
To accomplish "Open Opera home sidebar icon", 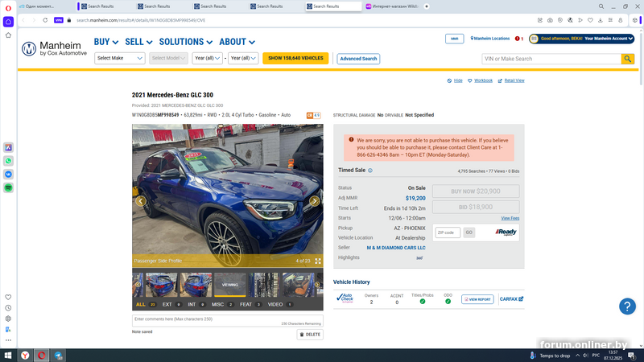I will [x=8, y=22].
